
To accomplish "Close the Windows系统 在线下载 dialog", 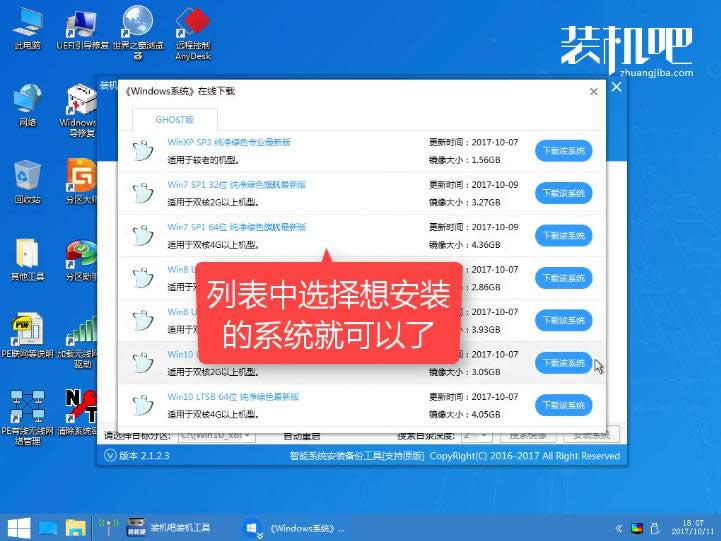I will 593,91.
